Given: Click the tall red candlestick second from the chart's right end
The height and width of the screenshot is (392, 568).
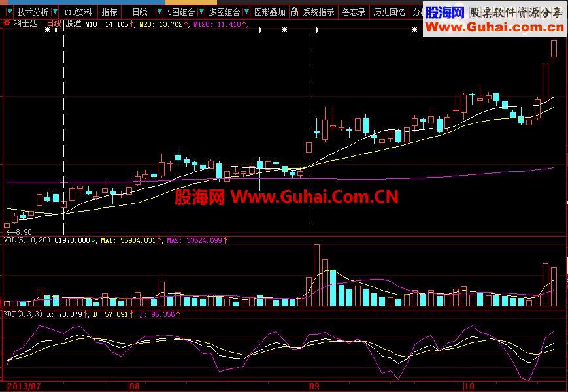Looking at the screenshot, I should click(x=545, y=82).
